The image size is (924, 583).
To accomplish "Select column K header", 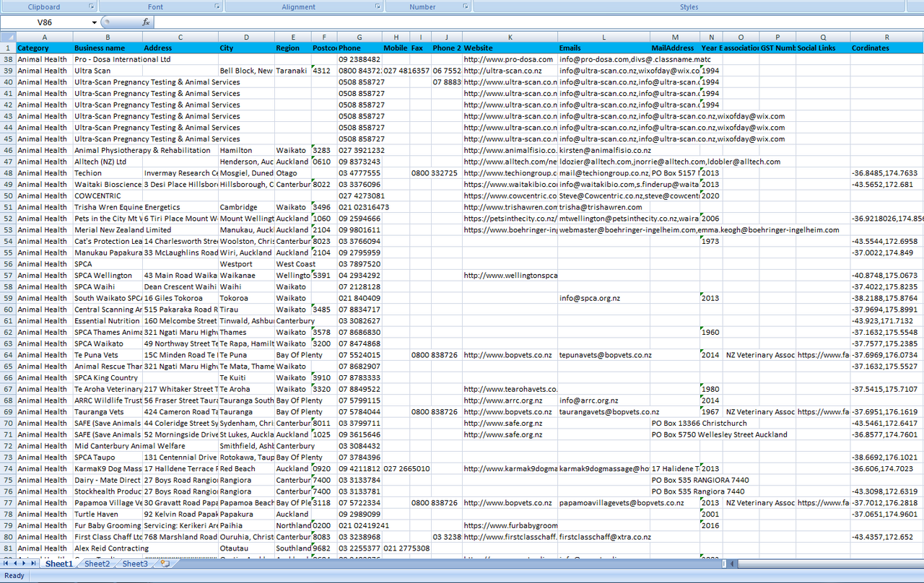I will [x=510, y=37].
